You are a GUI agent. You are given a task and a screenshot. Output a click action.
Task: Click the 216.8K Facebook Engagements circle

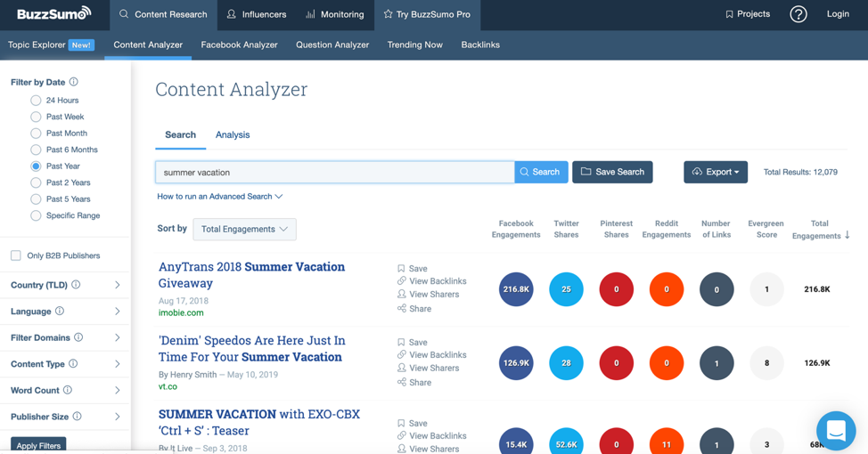tap(516, 289)
